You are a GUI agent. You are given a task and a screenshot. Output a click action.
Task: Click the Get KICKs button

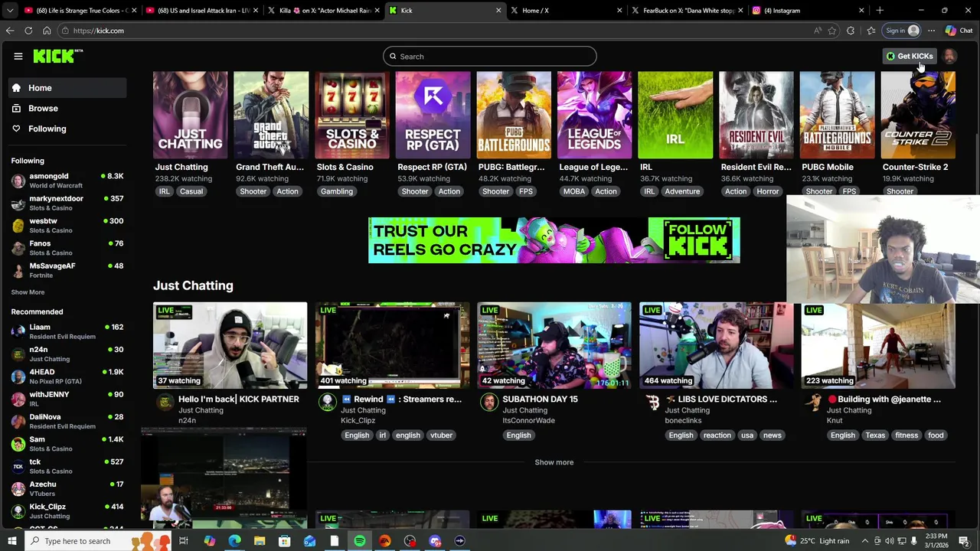[910, 56]
